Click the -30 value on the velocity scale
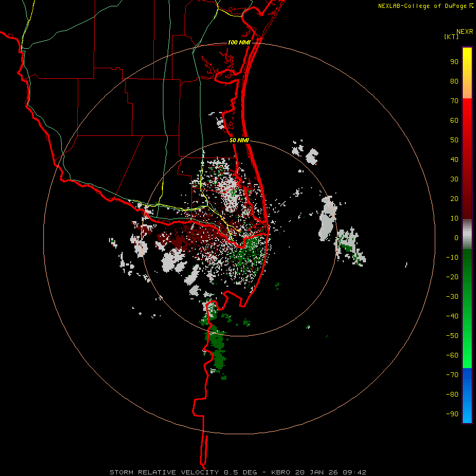Screen dimensions: 476x476 tap(452, 297)
